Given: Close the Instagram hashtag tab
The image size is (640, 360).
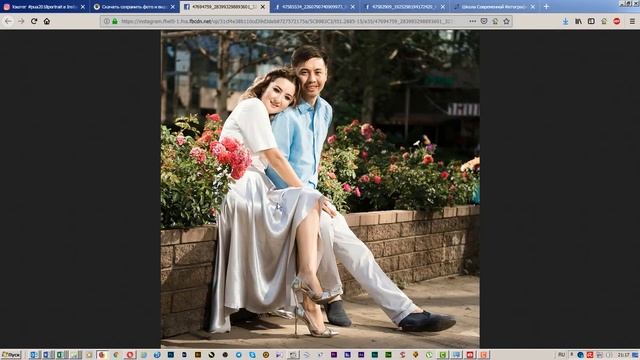Looking at the screenshot, I should pyautogui.click(x=83, y=7).
